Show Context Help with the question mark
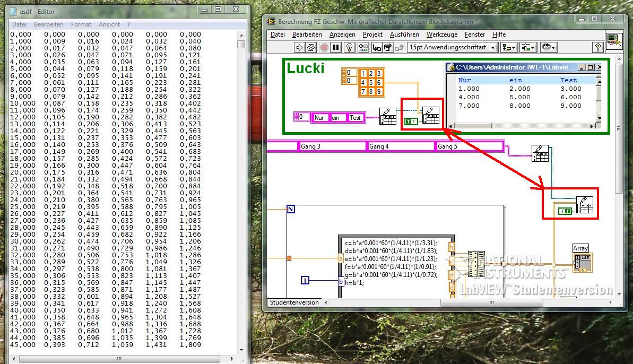 (x=597, y=48)
